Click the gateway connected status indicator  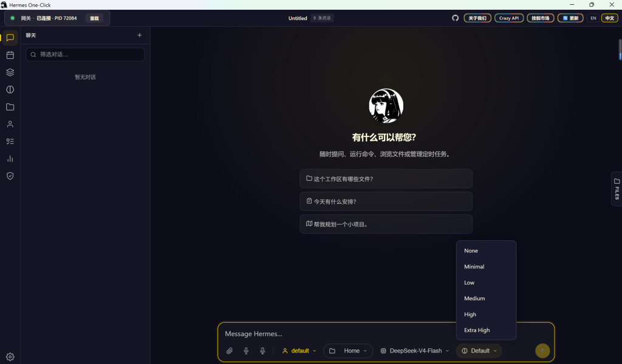[x=13, y=18]
